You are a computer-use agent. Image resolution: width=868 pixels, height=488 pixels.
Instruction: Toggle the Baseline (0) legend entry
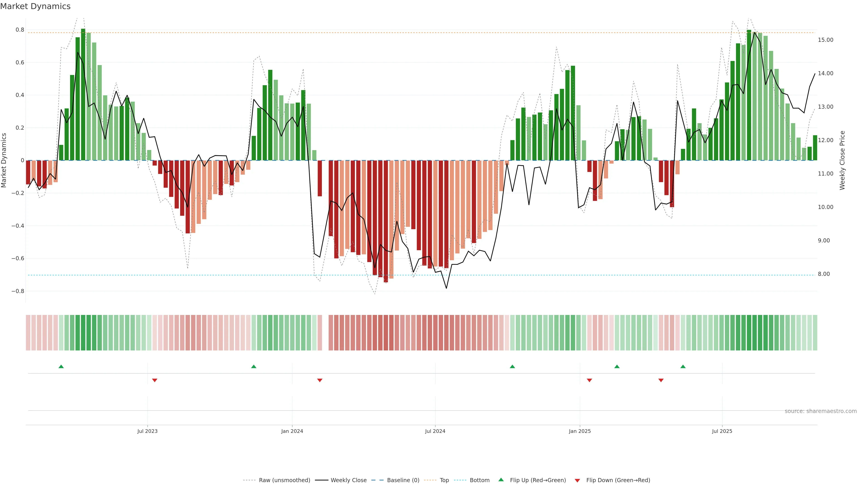[x=403, y=480]
